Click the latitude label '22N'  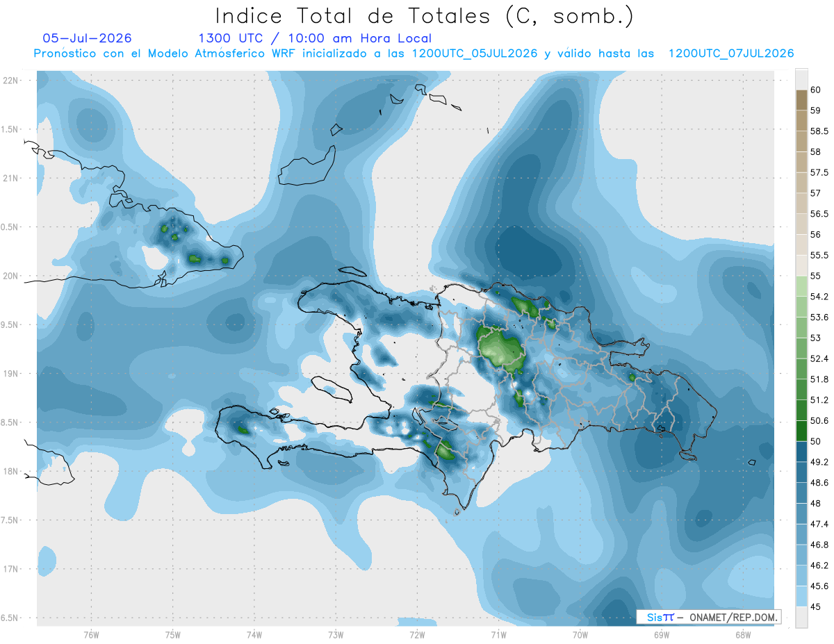pos(11,81)
